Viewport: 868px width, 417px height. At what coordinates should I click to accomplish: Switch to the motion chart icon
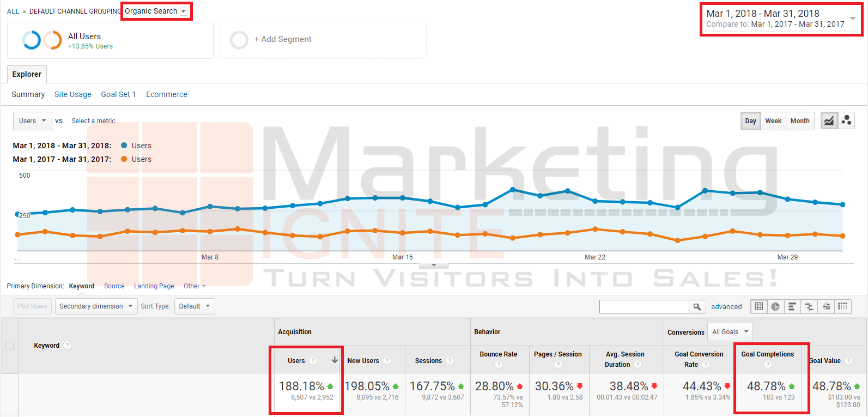tap(846, 121)
